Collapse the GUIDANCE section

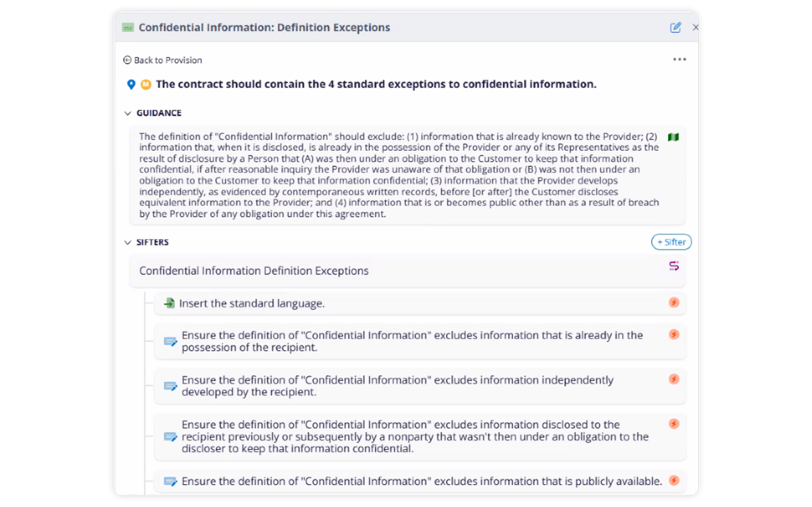[x=128, y=113]
